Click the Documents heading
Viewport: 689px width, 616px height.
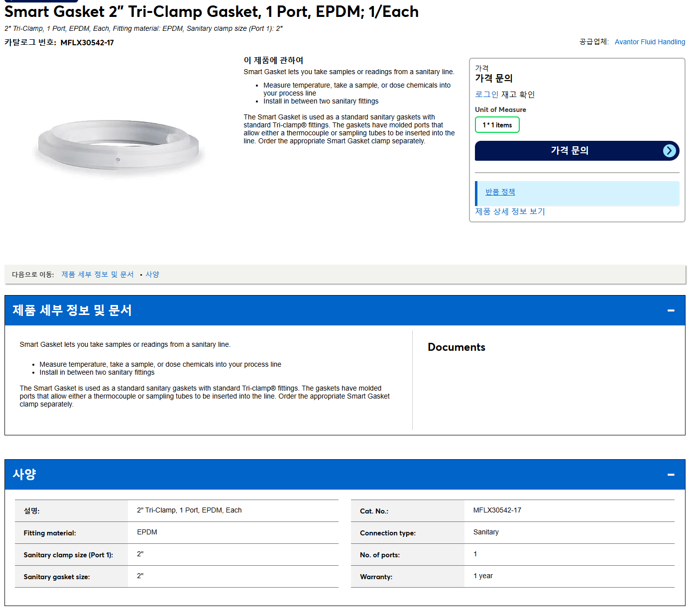457,347
